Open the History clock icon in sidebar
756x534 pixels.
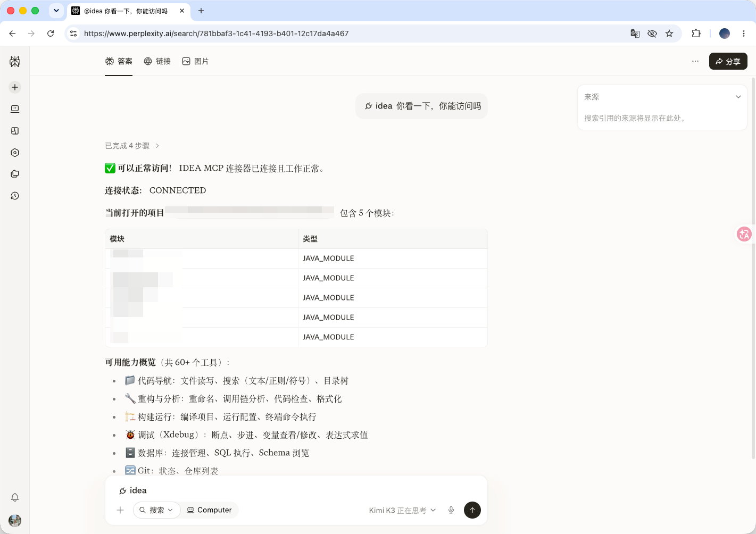pos(15,196)
